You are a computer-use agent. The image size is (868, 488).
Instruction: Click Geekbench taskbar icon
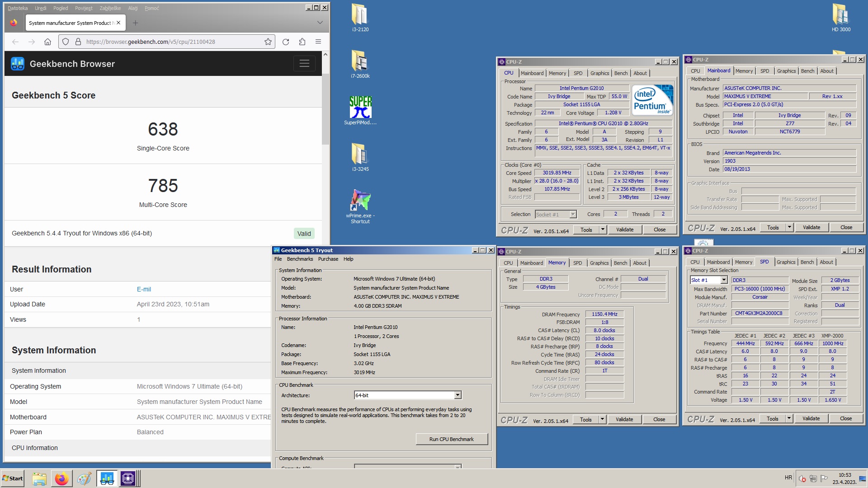pyautogui.click(x=107, y=479)
